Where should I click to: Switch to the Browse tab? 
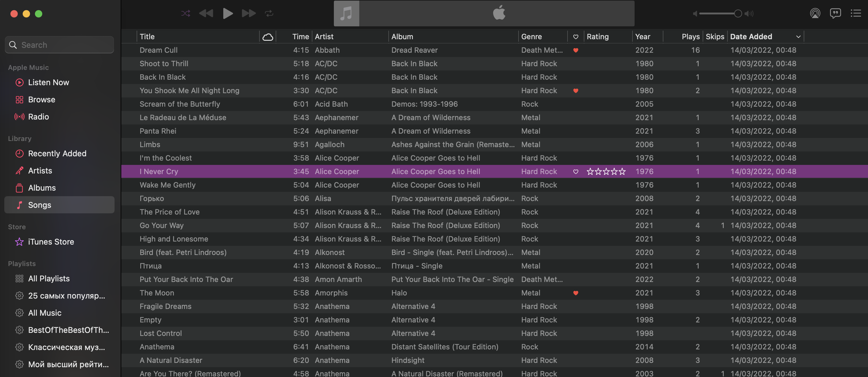[x=41, y=100]
